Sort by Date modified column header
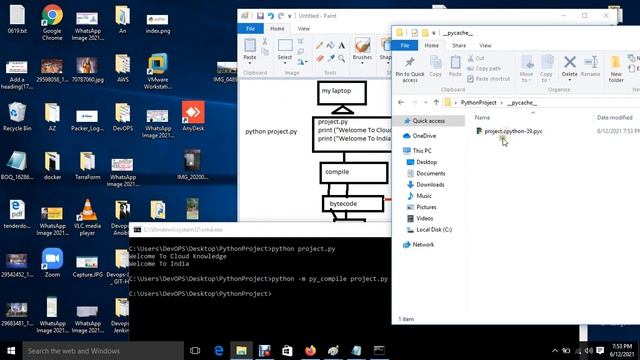This screenshot has height=360, width=640. [x=614, y=118]
